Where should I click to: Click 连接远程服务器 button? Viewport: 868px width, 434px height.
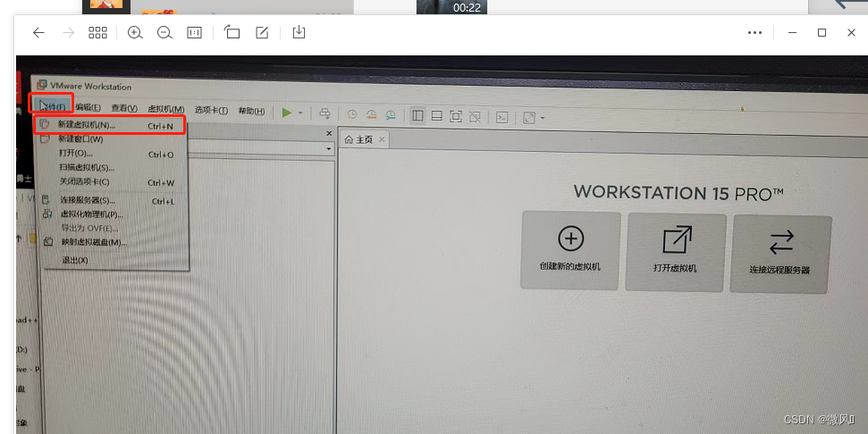coord(780,255)
